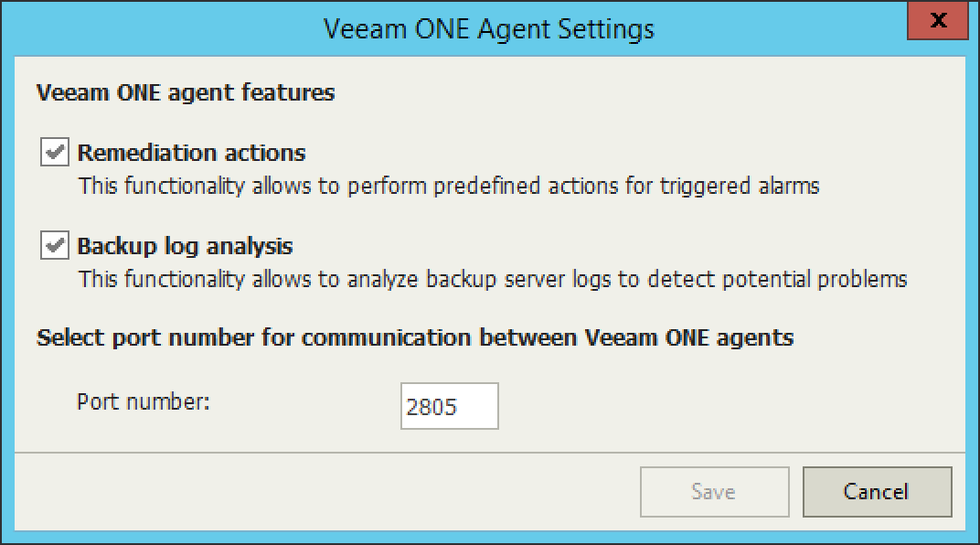The width and height of the screenshot is (980, 545).
Task: Toggle the Remediation actions checkbox
Action: click(55, 152)
